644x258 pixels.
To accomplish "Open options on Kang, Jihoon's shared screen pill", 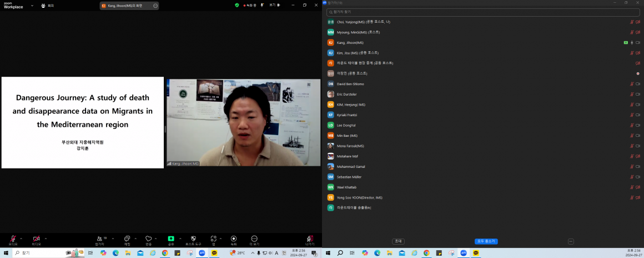I will click(155, 6).
